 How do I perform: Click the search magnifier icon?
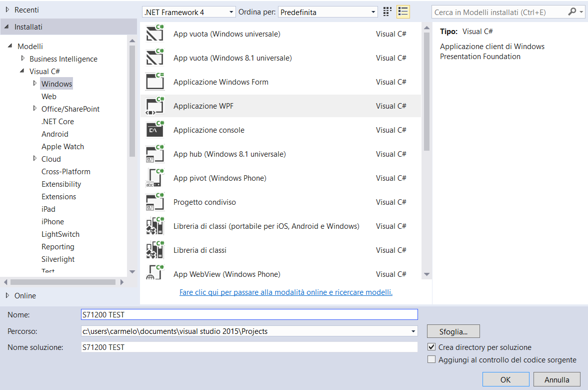click(x=572, y=12)
